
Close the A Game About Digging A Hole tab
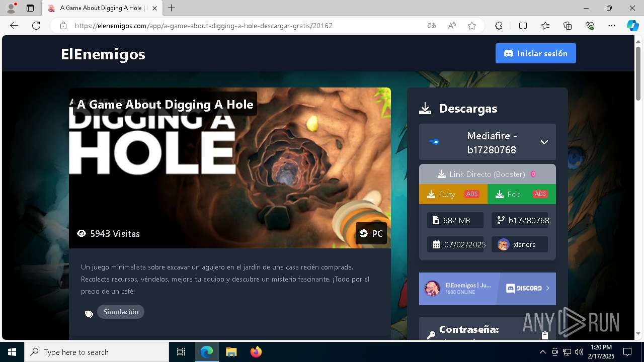tap(154, 8)
